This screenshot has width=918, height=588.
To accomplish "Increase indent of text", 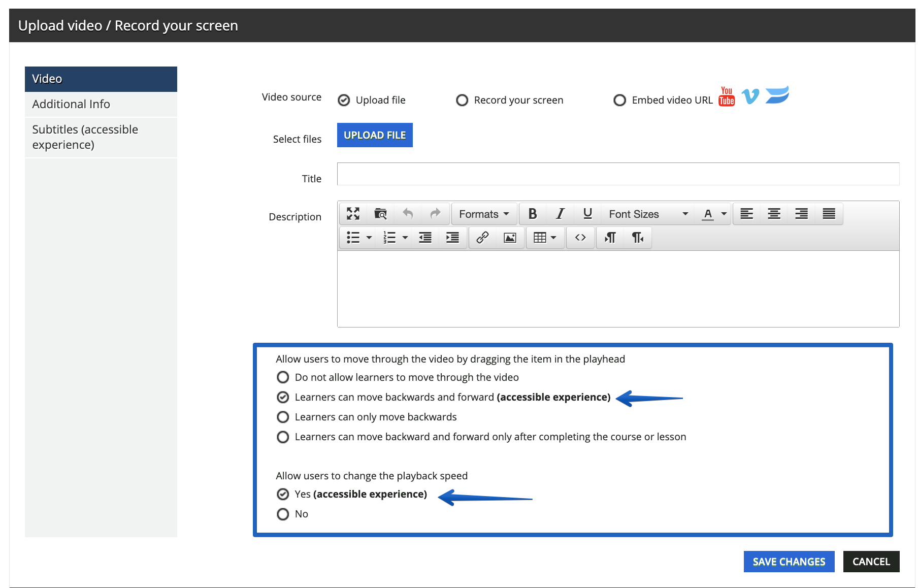I will click(452, 238).
